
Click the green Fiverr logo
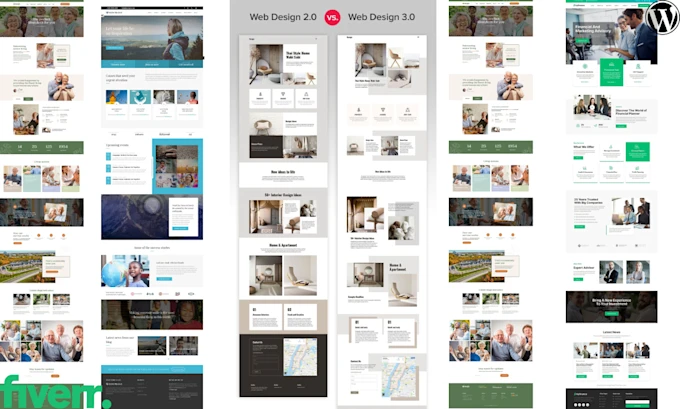[x=55, y=390]
